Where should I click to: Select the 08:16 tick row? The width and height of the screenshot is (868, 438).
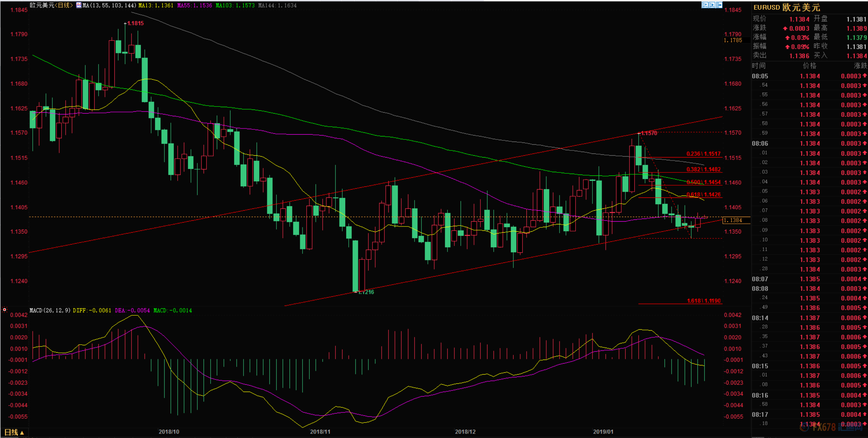click(x=809, y=395)
